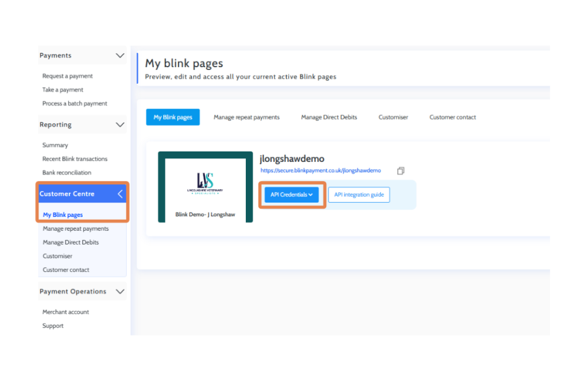The width and height of the screenshot is (588, 381).
Task: Toggle the Customer Centre section arrow
Action: pos(120,194)
